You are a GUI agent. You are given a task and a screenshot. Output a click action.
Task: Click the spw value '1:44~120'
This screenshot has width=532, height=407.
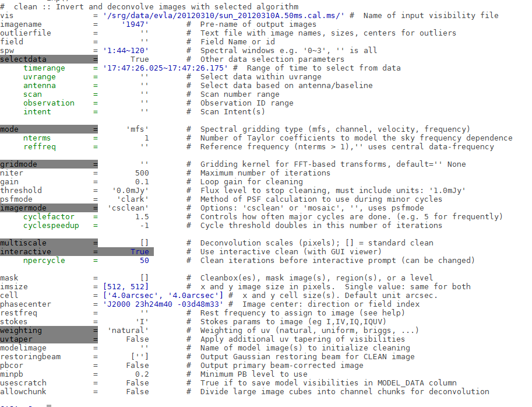pos(126,51)
